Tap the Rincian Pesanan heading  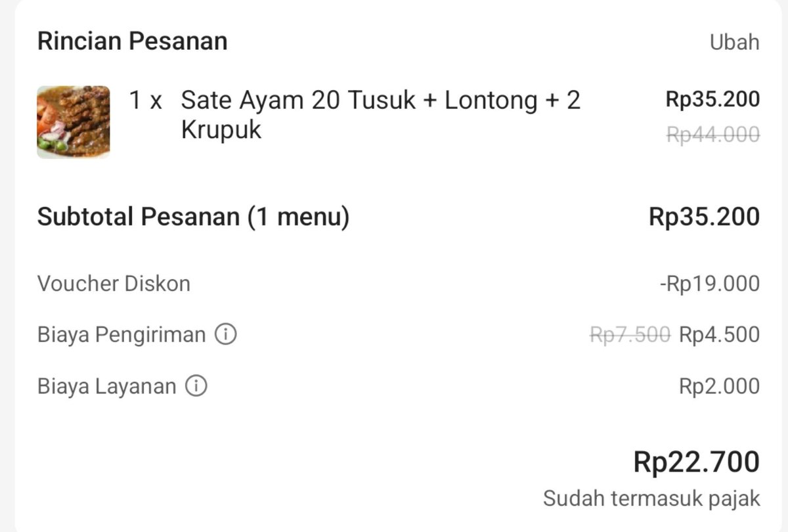coord(132,41)
